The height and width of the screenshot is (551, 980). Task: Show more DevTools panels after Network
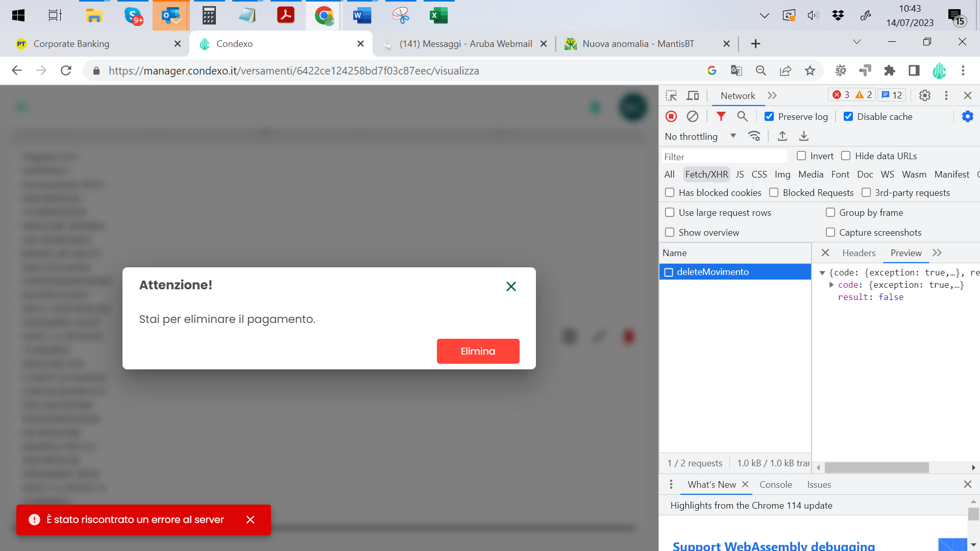click(772, 95)
